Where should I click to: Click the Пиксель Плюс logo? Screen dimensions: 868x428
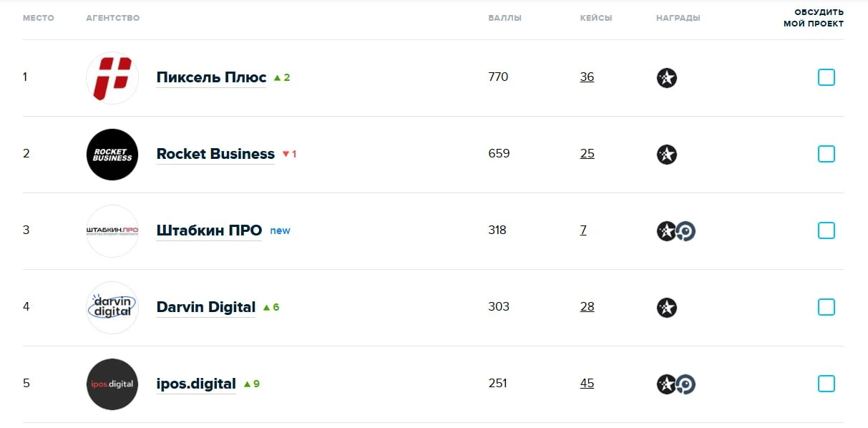tap(112, 77)
